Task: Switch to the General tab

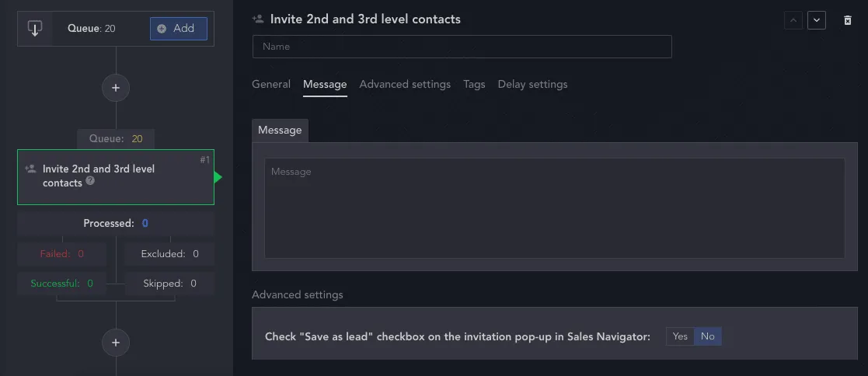Action: (x=271, y=84)
